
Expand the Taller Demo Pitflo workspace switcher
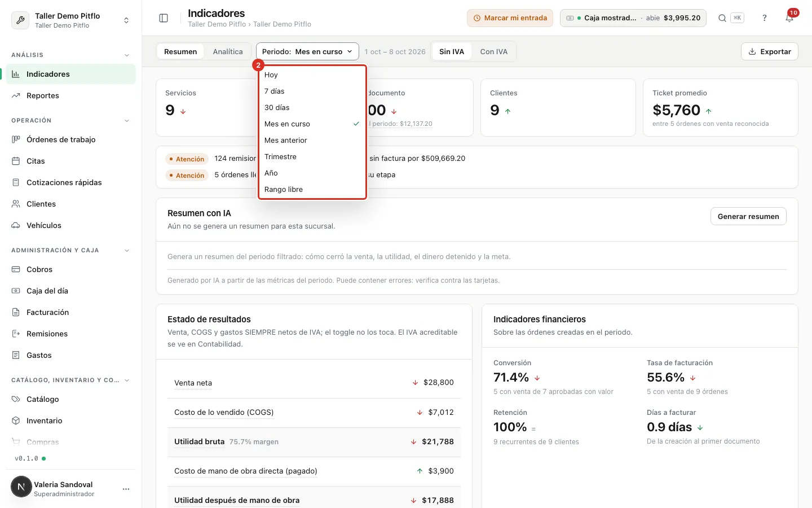(70, 20)
